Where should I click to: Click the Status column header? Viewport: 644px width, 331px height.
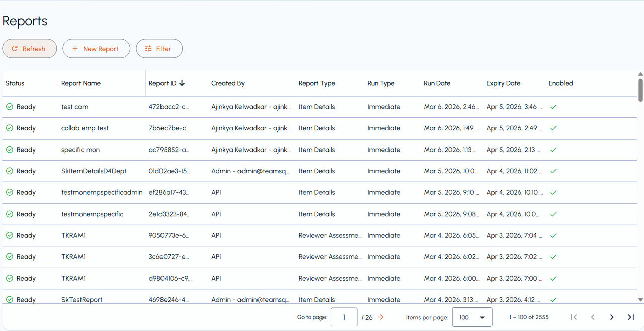pyautogui.click(x=15, y=83)
